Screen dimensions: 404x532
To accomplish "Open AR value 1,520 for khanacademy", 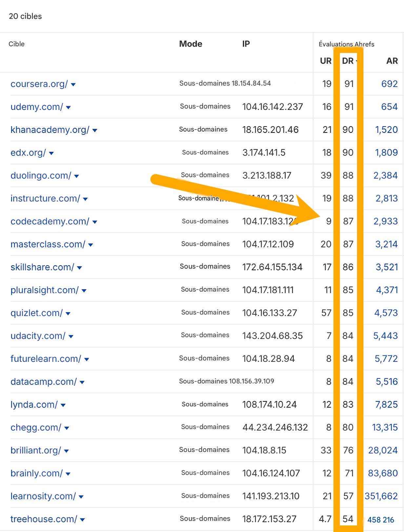I will click(x=386, y=130).
